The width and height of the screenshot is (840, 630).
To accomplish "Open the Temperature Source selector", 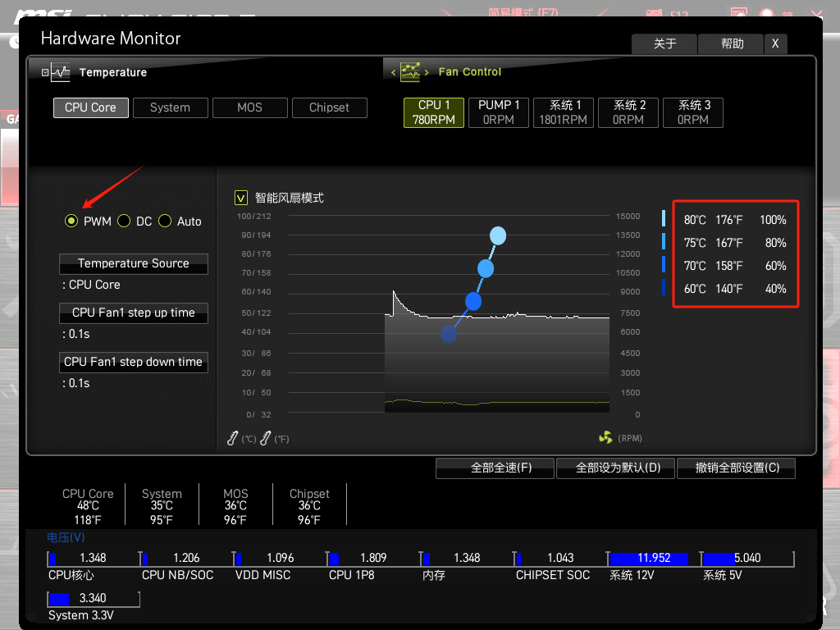I will 134,263.
